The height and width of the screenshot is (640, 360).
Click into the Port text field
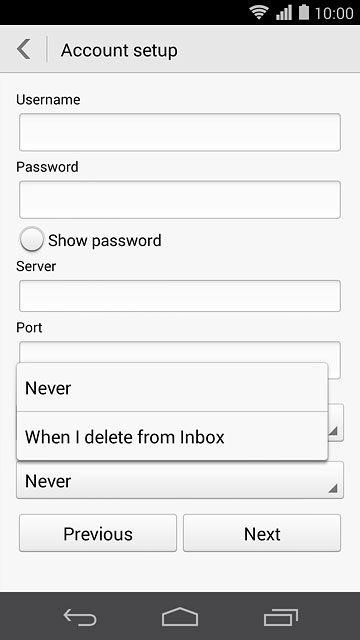point(180,352)
